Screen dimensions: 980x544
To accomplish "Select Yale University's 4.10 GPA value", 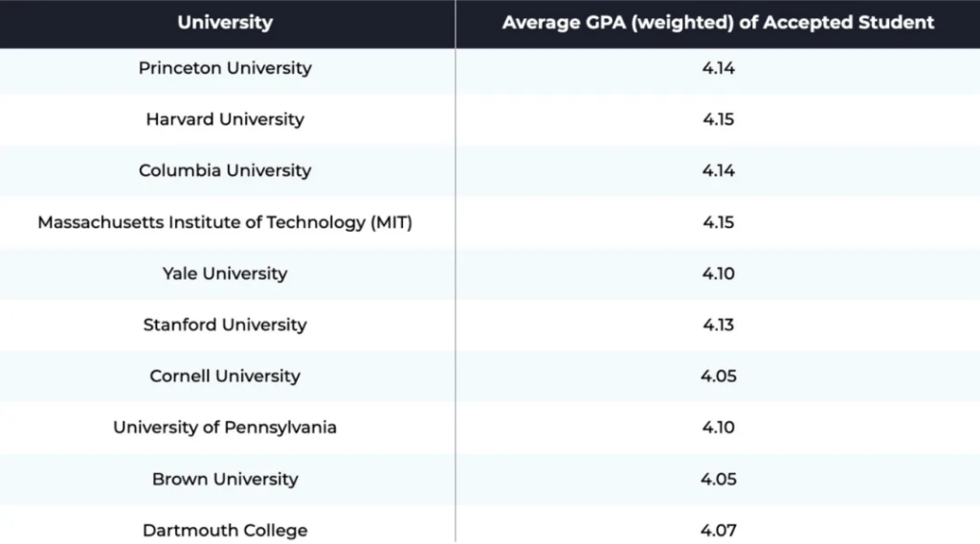I will tap(718, 274).
